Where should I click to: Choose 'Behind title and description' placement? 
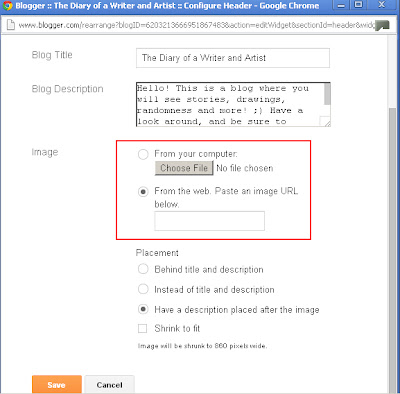(143, 269)
